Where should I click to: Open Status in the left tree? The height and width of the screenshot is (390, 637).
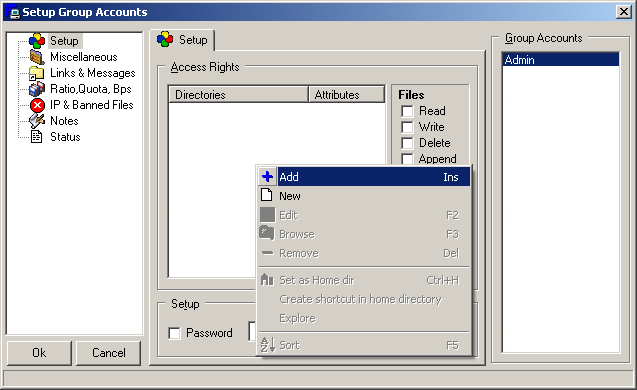click(x=65, y=137)
